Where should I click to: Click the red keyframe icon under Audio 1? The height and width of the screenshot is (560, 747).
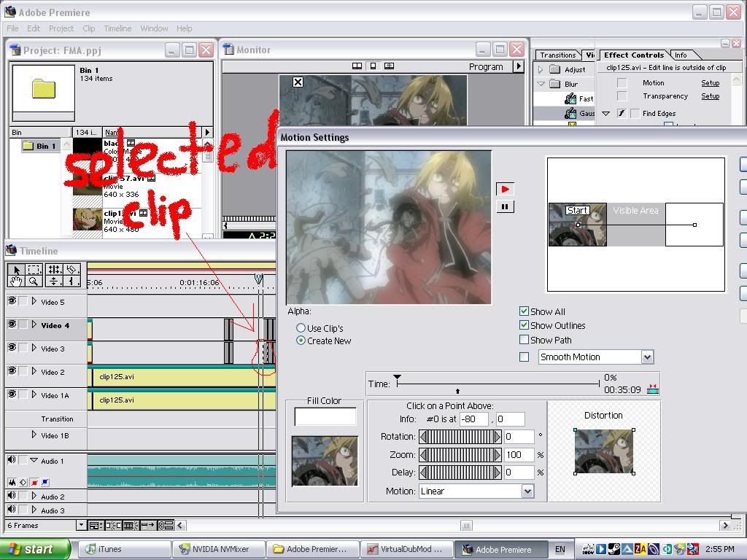pyautogui.click(x=34, y=483)
